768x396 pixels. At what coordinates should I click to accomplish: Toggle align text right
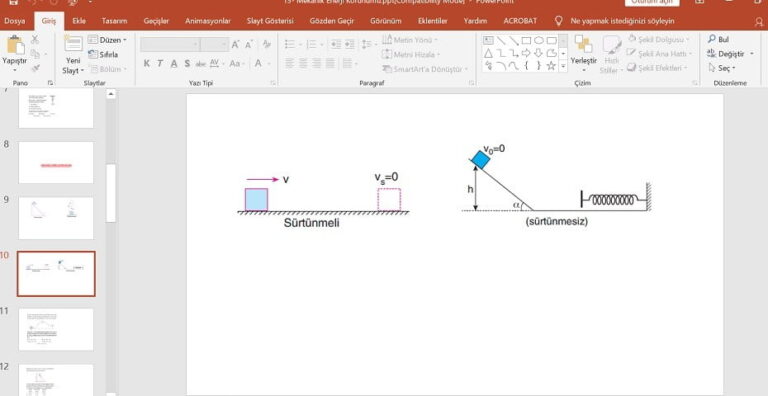point(317,63)
